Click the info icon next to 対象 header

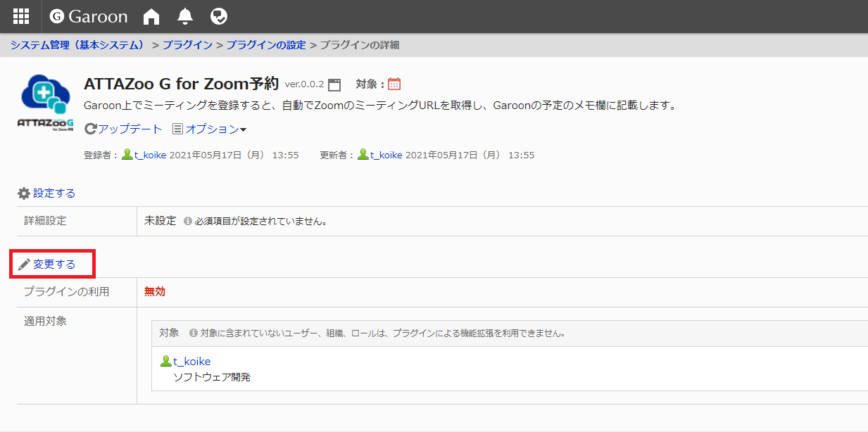click(x=193, y=333)
